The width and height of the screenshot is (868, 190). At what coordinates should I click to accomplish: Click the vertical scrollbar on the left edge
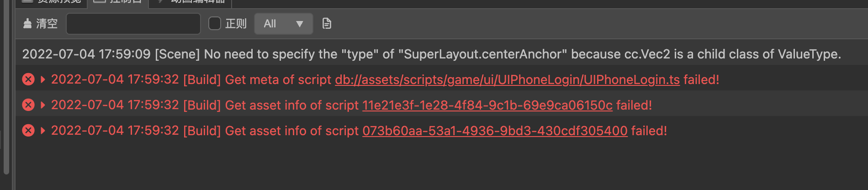pos(6,91)
